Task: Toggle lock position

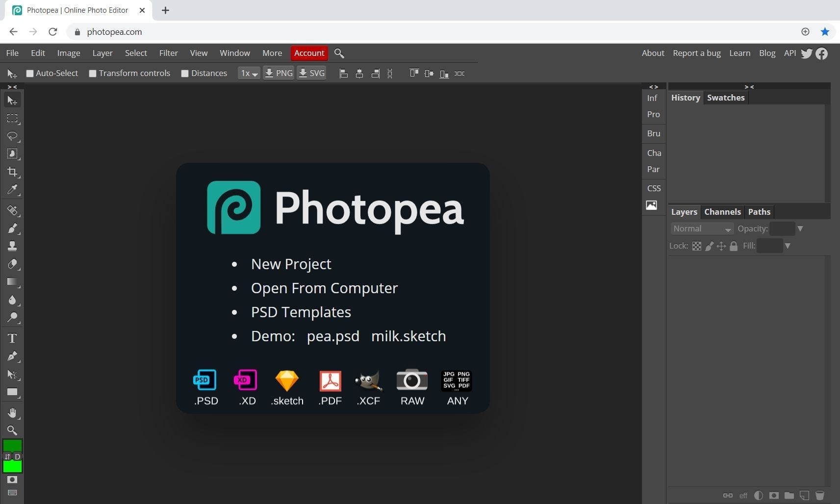Action: point(721,246)
